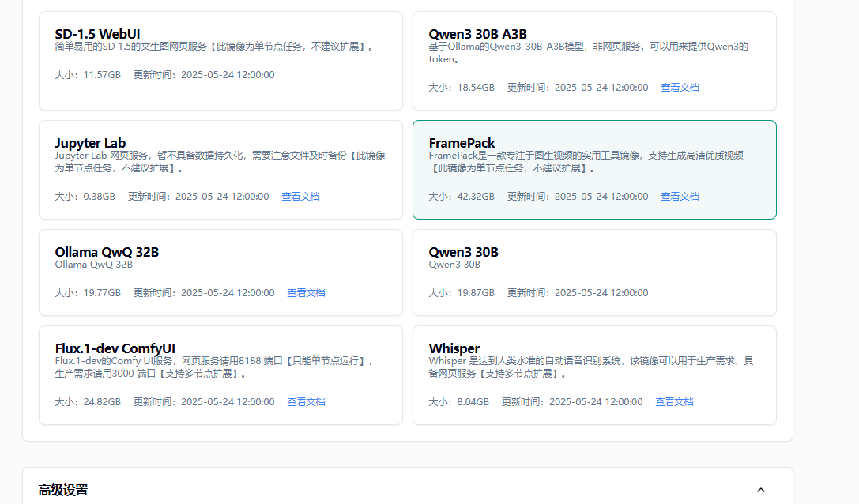View FramePack documentation via 查看文档

click(x=680, y=197)
